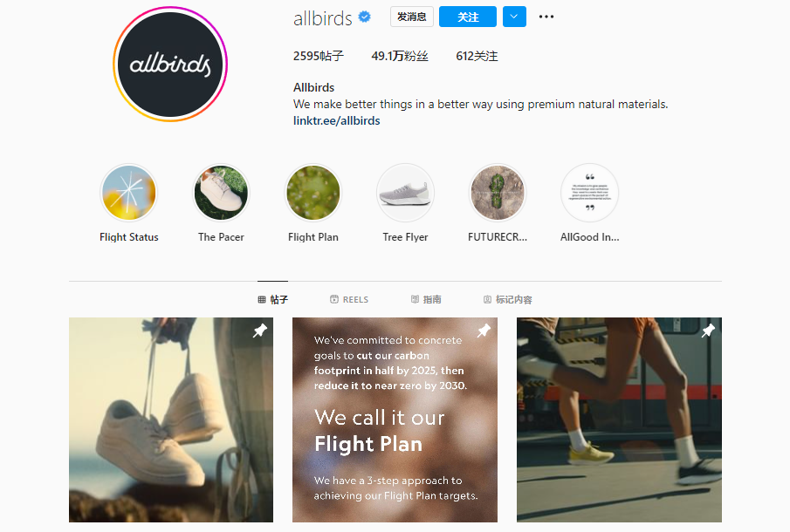This screenshot has height=532, width=790.
Task: Select the 帖子 posts tab
Action: click(x=272, y=299)
